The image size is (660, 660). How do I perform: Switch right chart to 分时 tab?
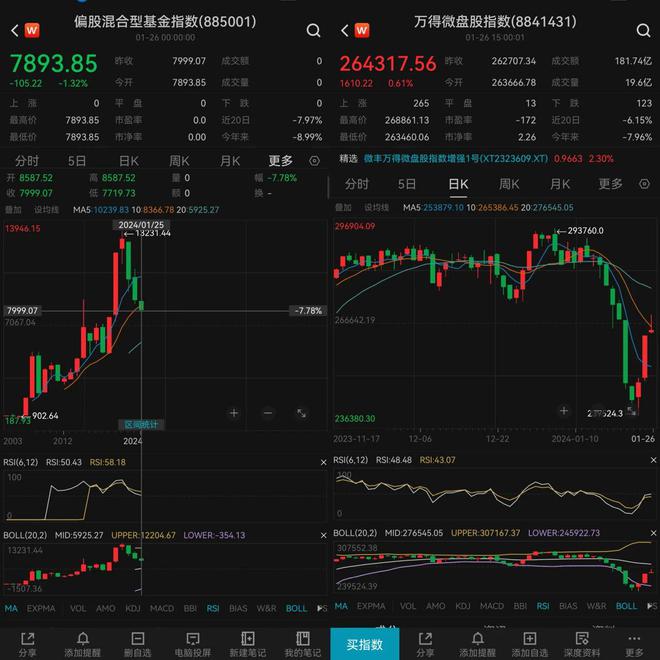point(357,184)
